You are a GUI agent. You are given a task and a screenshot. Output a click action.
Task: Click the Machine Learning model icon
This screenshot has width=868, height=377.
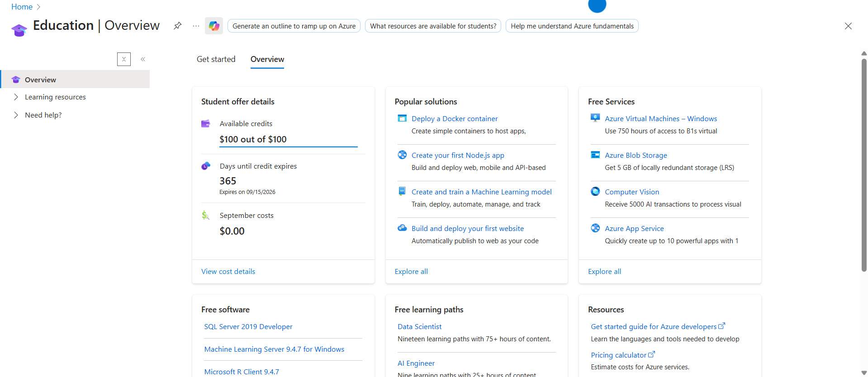[402, 191]
